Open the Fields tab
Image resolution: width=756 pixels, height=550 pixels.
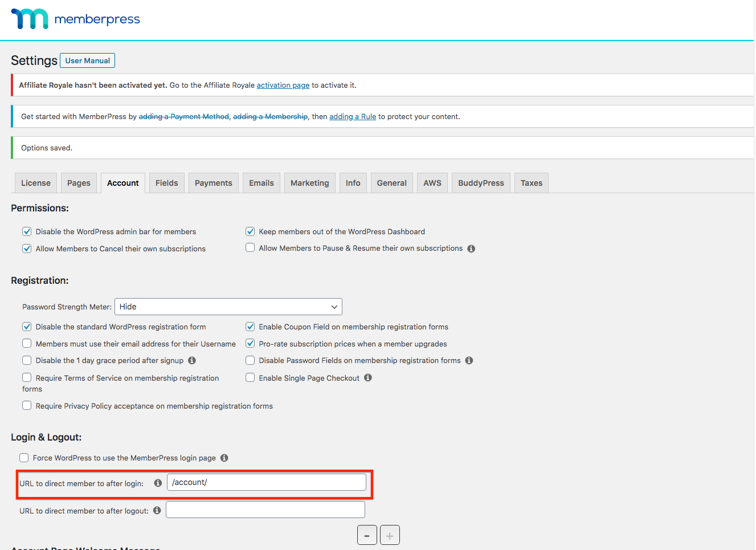[167, 183]
